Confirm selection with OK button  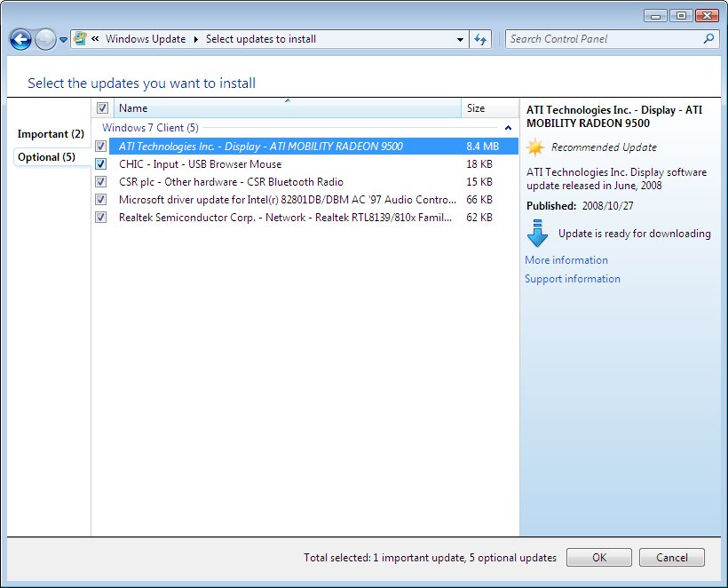[x=599, y=557]
